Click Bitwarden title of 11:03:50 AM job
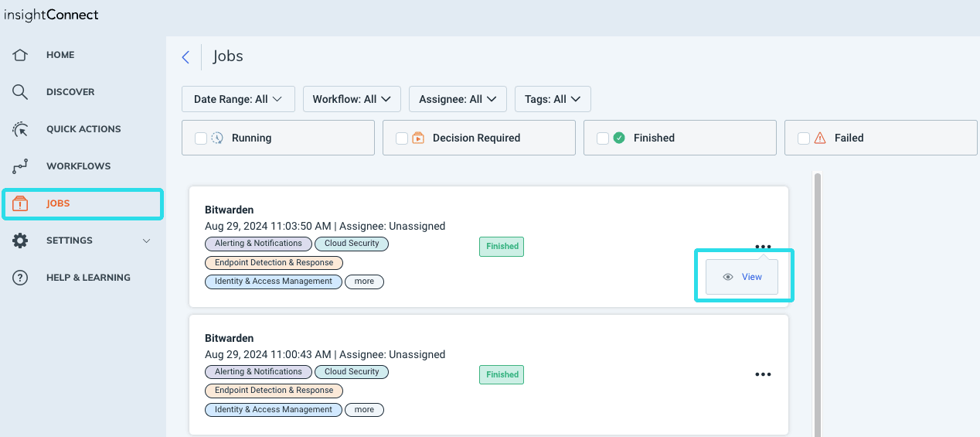 click(x=229, y=210)
